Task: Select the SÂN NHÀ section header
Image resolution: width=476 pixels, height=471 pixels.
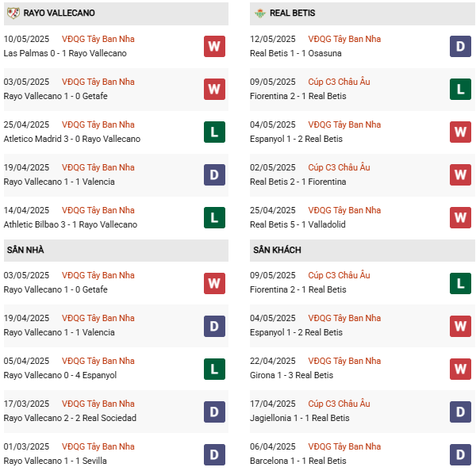Action: click(x=116, y=250)
